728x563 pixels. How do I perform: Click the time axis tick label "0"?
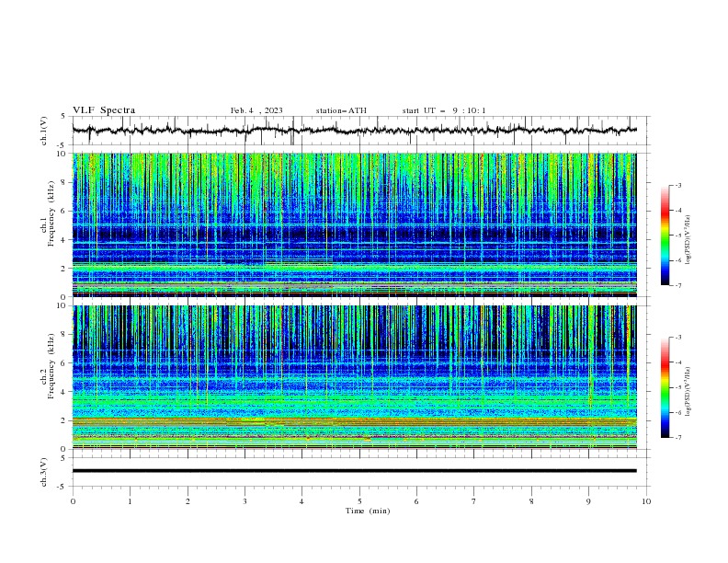pos(73,501)
